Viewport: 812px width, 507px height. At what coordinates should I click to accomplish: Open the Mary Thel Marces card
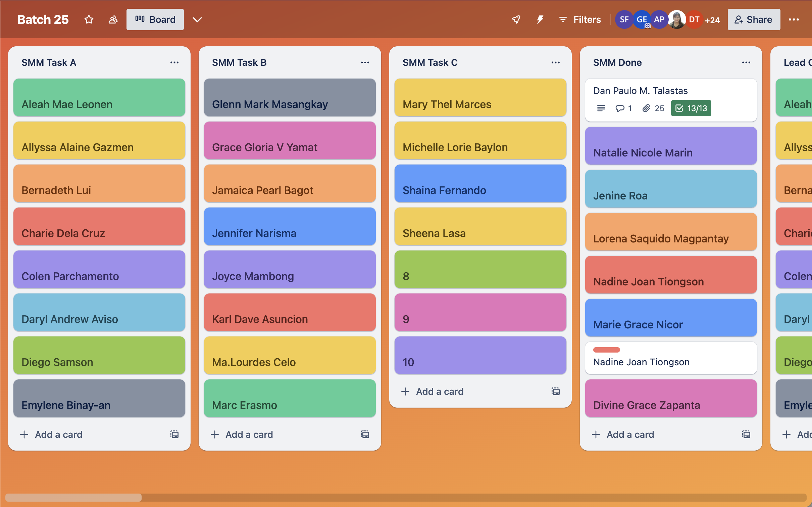coord(480,97)
